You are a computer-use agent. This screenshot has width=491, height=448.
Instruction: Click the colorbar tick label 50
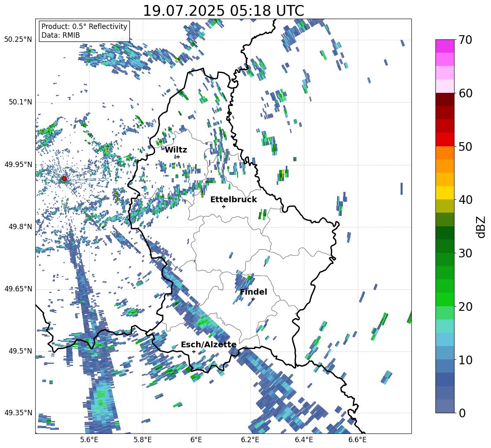pos(465,146)
